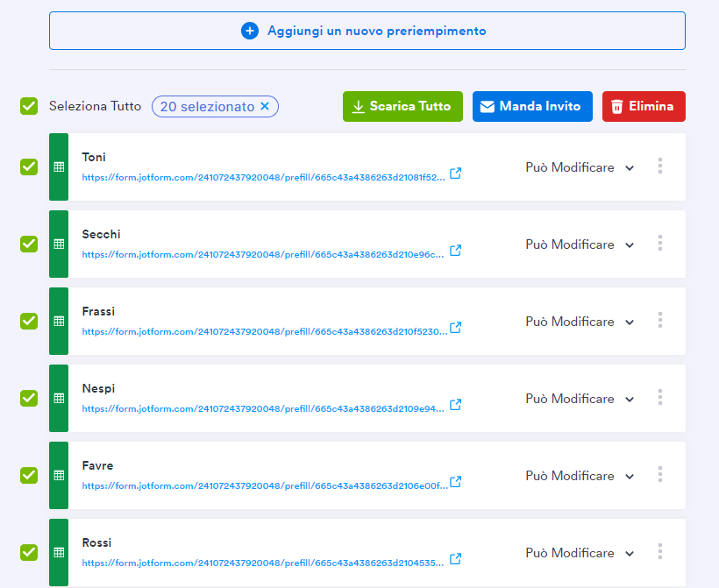Open the three-dot options menu for Rossi
This screenshot has height=588, width=719.
click(x=659, y=552)
